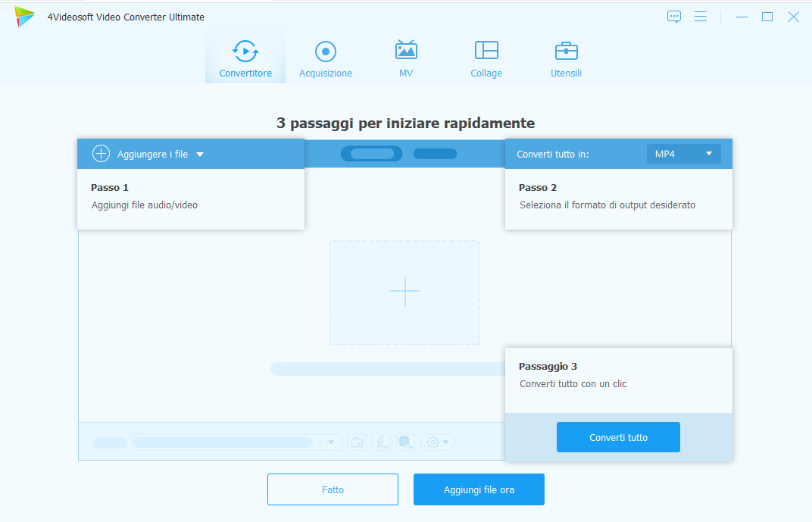Open the output folder icon
The height and width of the screenshot is (522, 812).
(x=357, y=442)
